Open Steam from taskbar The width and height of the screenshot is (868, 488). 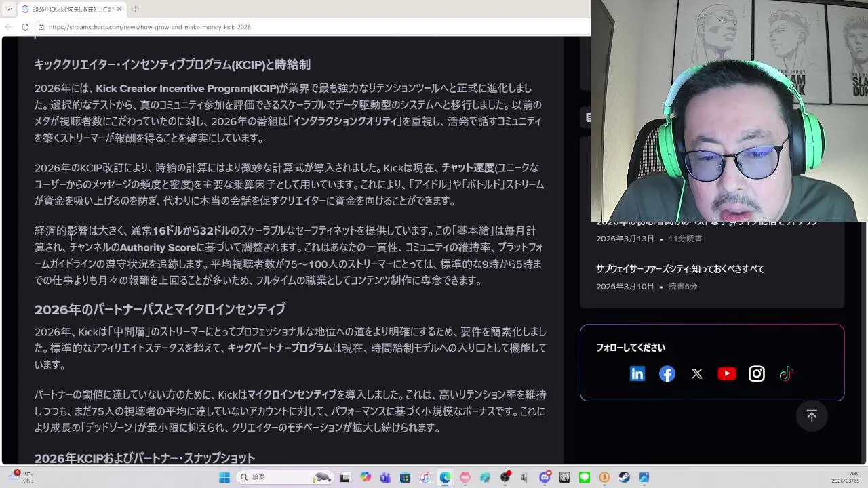[624, 477]
